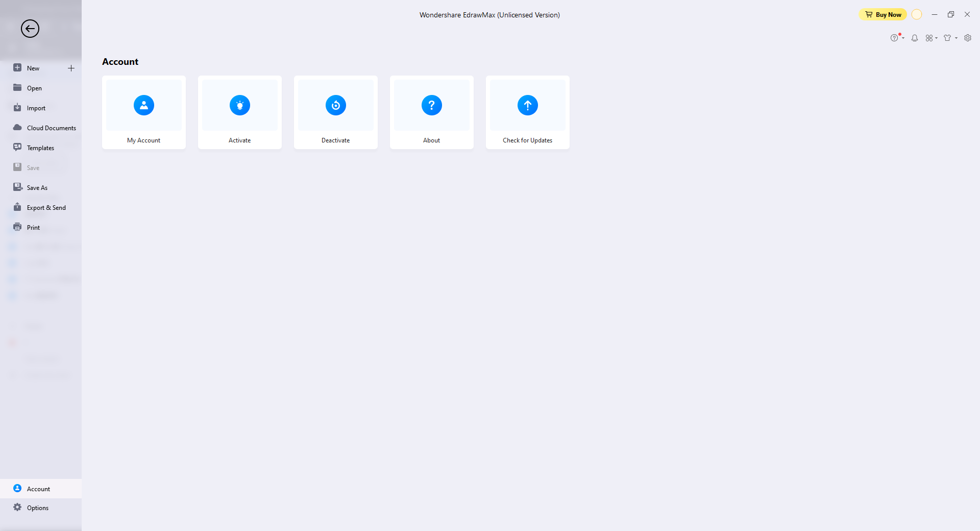Choose Print from sidebar
The image size is (980, 531).
(41, 227)
